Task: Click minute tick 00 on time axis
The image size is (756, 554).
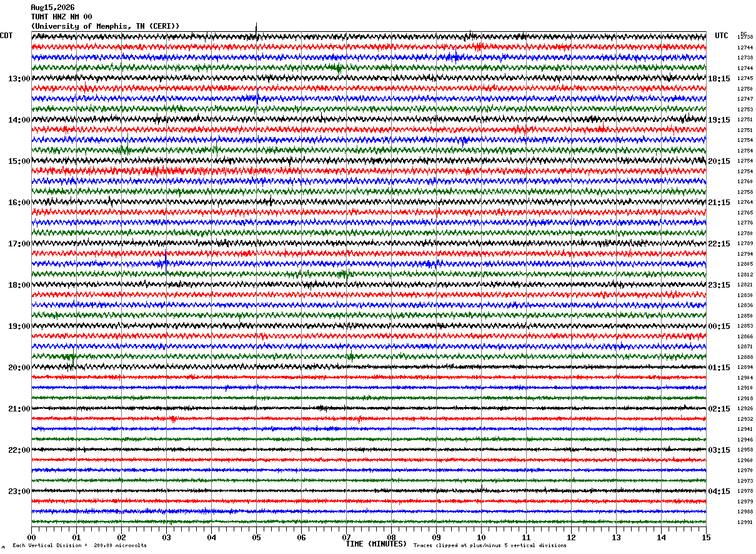Action: (31, 538)
